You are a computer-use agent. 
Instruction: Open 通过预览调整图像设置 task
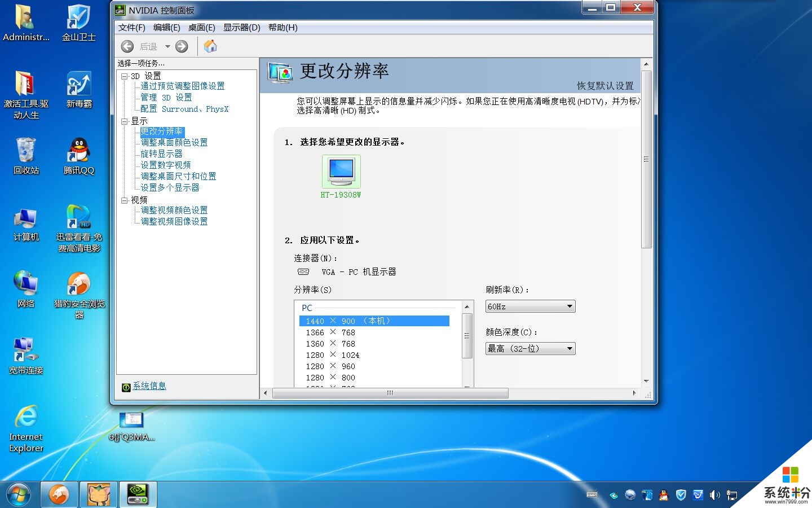(x=183, y=86)
